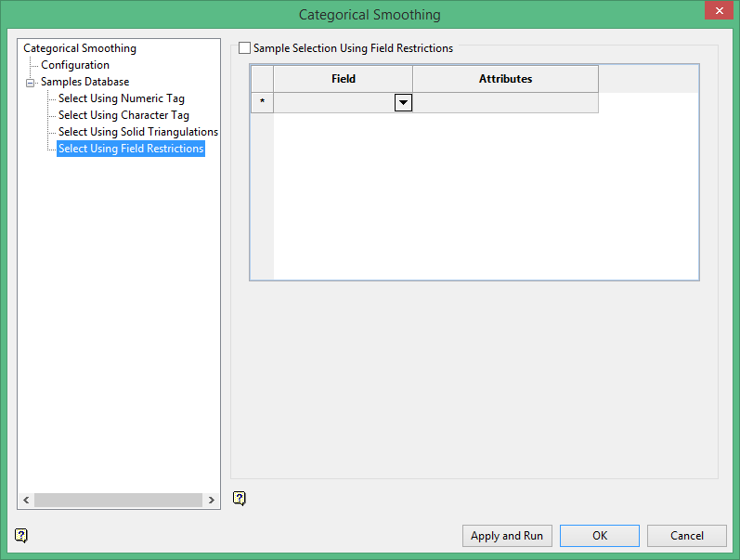
Task: Collapse the Samples Database tree node
Action: [31, 83]
